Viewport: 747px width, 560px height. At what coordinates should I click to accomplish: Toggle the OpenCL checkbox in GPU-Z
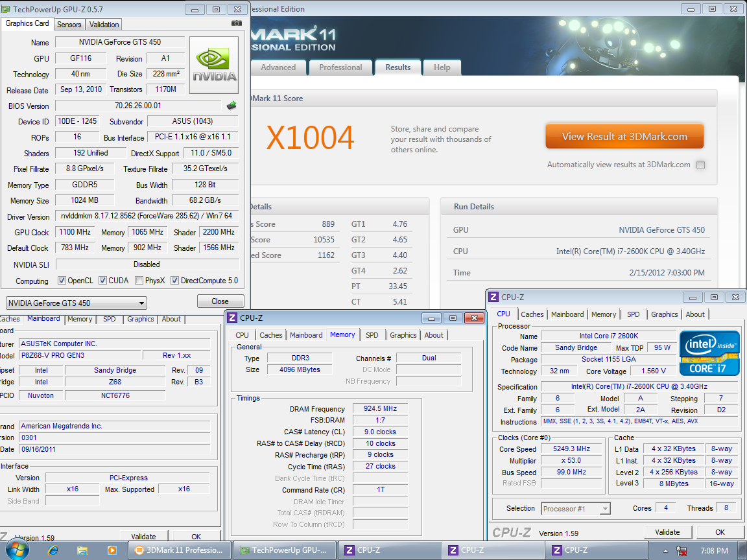62,281
